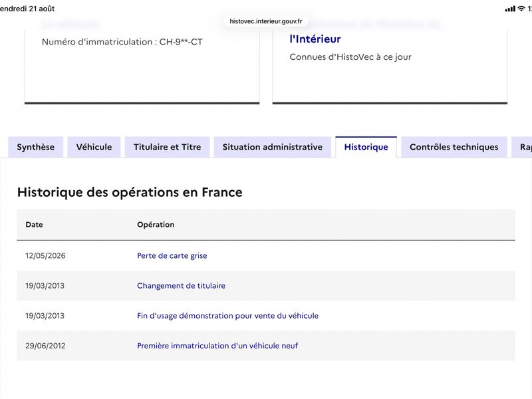Tap the cellular signal strength icon
Screen dimensions: 532x399
pyautogui.click(x=510, y=9)
